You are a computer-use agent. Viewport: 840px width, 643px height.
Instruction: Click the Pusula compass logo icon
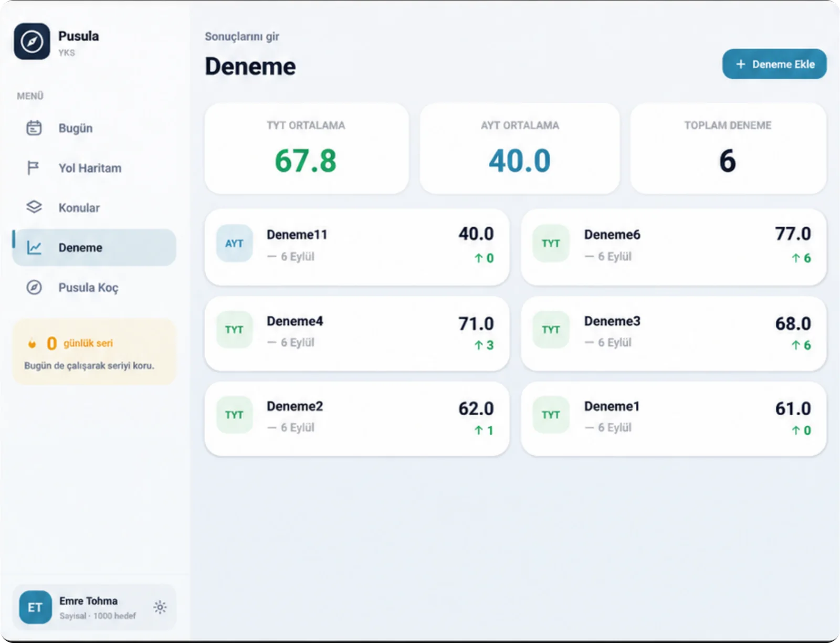coord(32,41)
